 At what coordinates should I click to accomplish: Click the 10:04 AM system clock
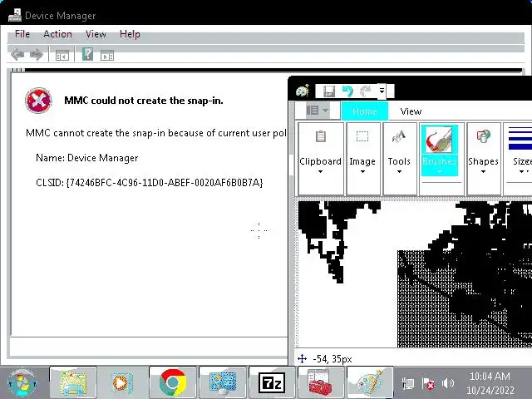point(490,377)
